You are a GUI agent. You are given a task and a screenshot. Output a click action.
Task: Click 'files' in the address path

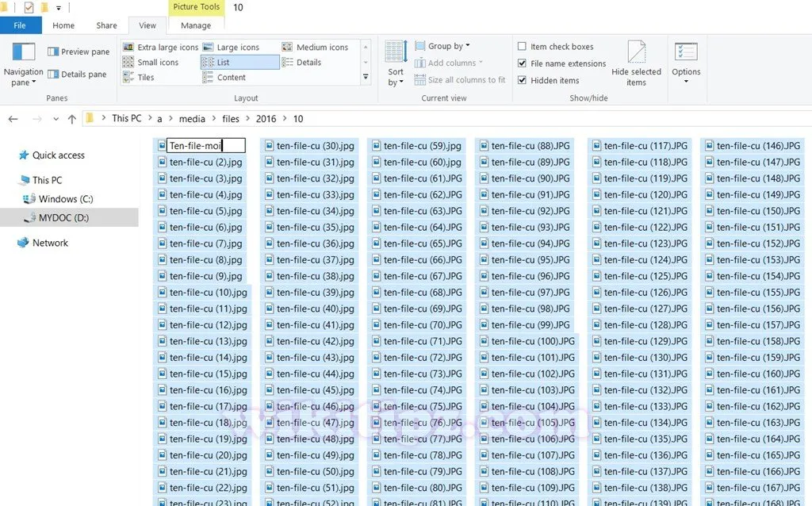(x=231, y=119)
